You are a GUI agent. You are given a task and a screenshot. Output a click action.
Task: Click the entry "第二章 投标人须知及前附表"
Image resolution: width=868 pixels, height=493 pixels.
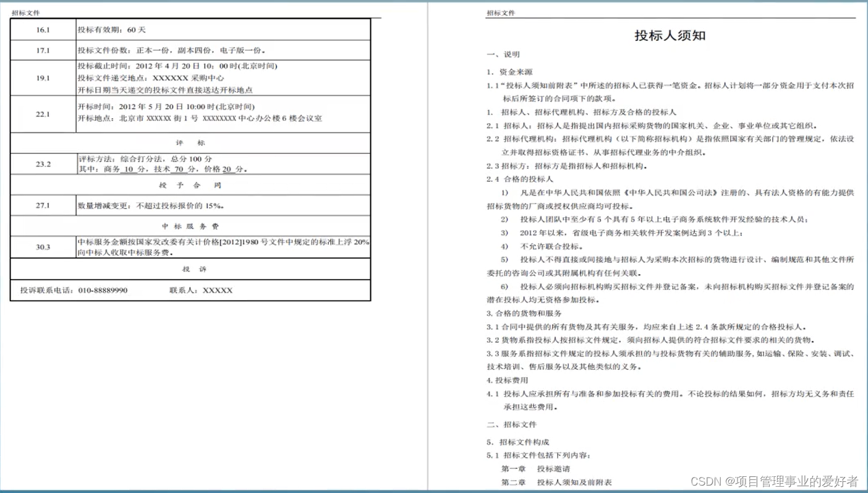(557, 482)
